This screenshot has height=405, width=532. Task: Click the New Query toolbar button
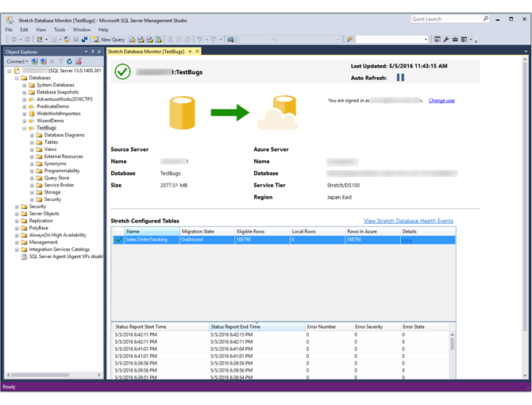(110, 40)
